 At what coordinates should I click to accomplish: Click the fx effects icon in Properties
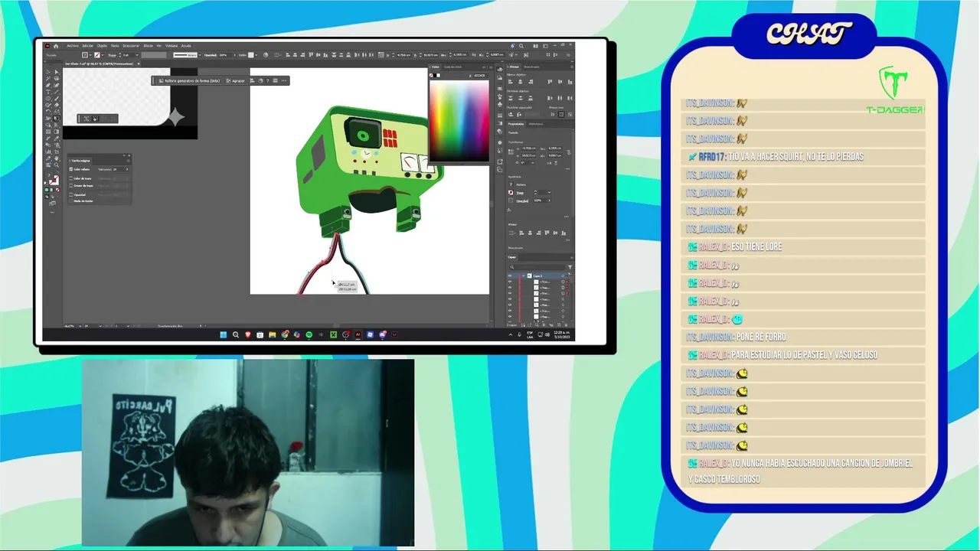[x=509, y=210]
